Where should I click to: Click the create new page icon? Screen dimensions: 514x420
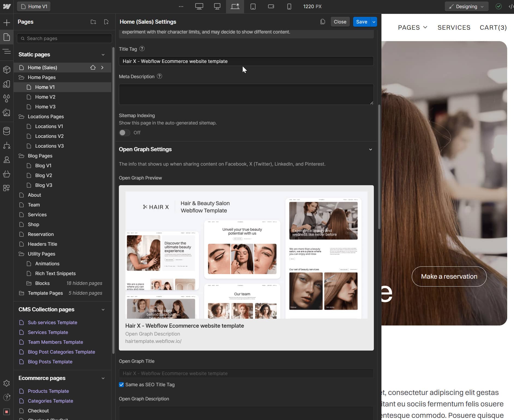pos(106,22)
